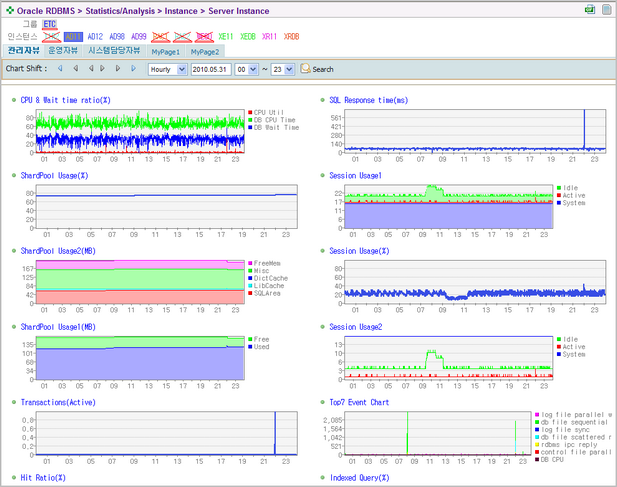Click the blue spike in SQL Response time chart
This screenshot has height=487, width=617.
(x=584, y=129)
